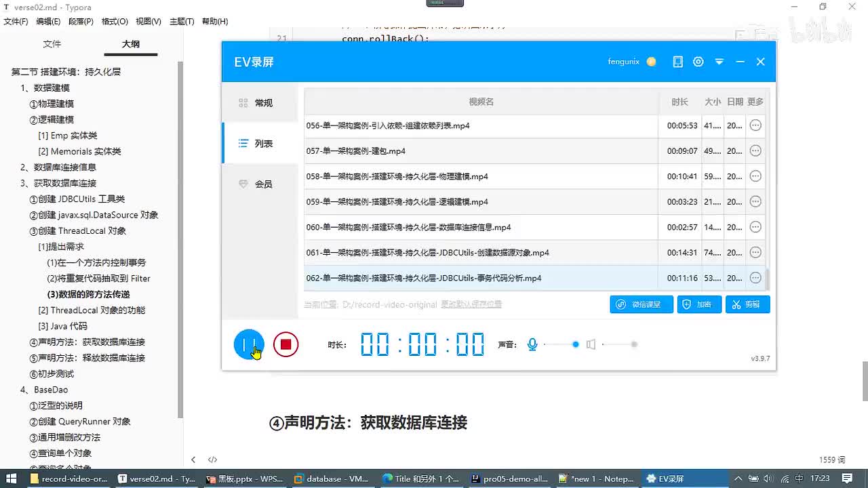
Task: Jump to ①创建 JDBCUtils 工具类 outline item
Action: tap(77, 199)
